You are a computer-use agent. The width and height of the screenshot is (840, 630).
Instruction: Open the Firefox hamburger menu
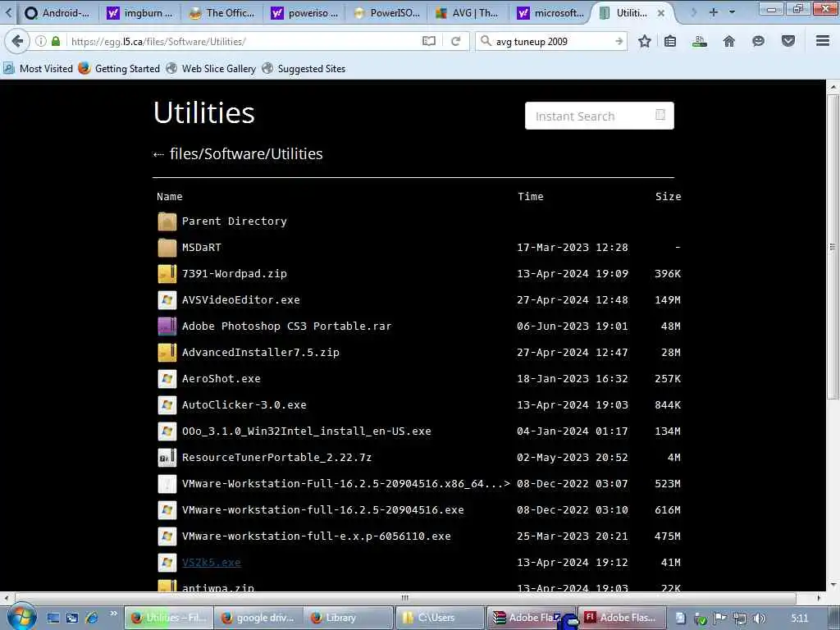(x=823, y=41)
